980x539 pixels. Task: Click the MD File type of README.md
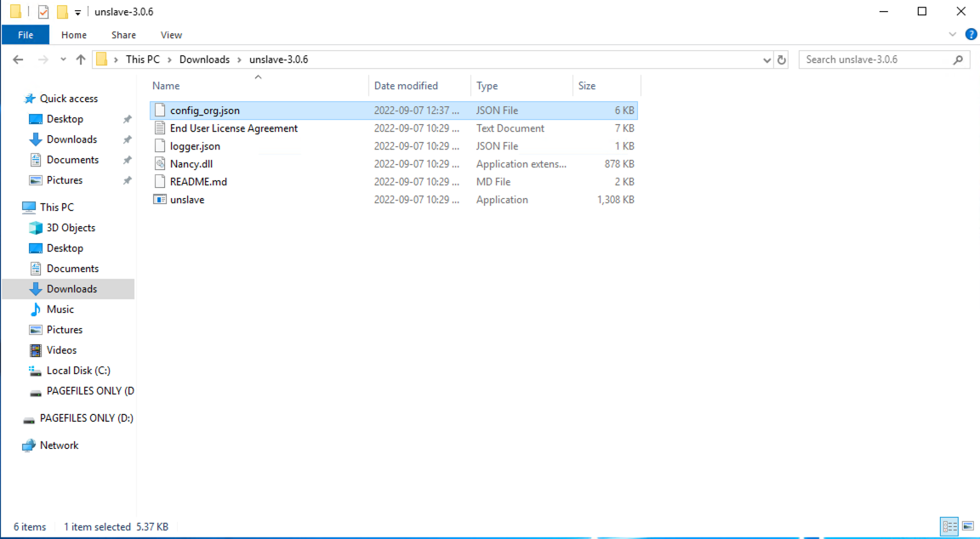point(493,182)
